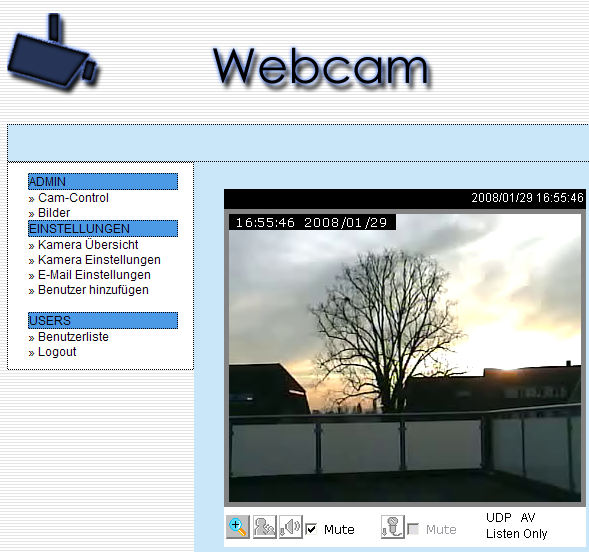Open E-Mail Einstellungen
Image resolution: width=589 pixels, height=552 pixels.
pos(94,275)
